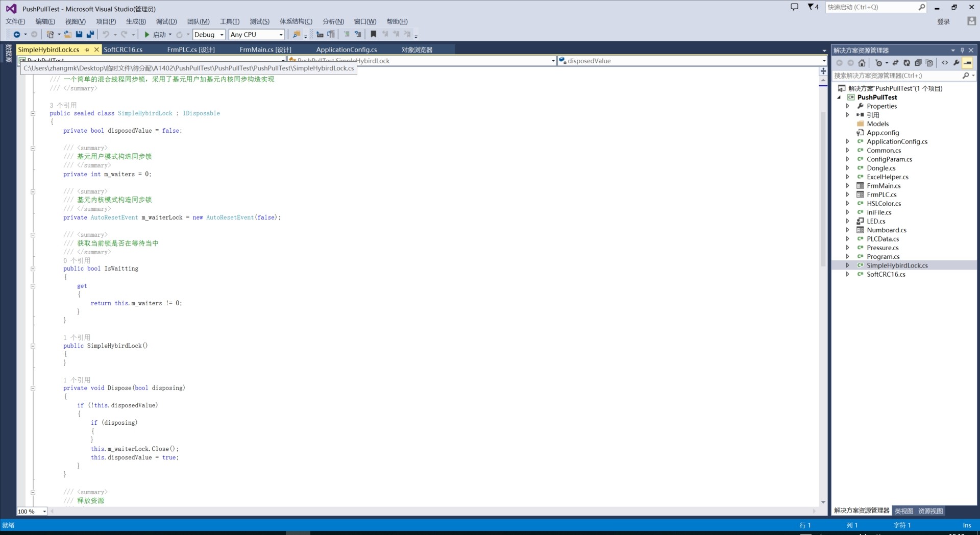Click the Find in Files toolbar icon
Screen dimensions: 980x535
click(297, 34)
